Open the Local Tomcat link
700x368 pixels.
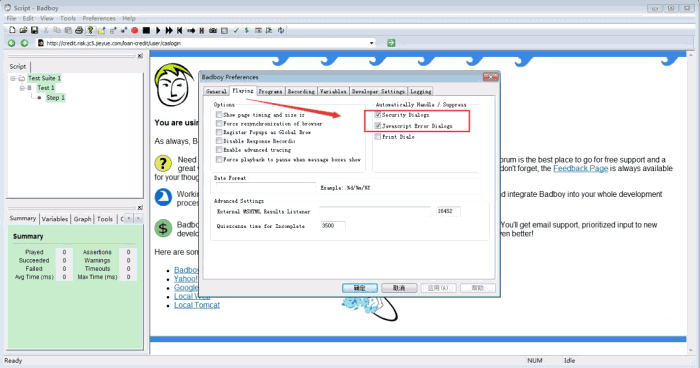coord(197,305)
